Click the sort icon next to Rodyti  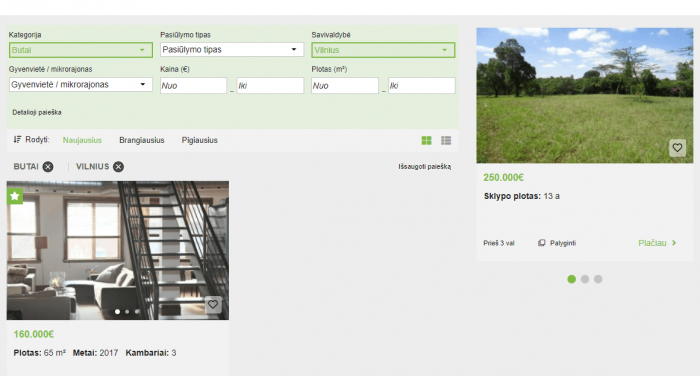point(17,140)
